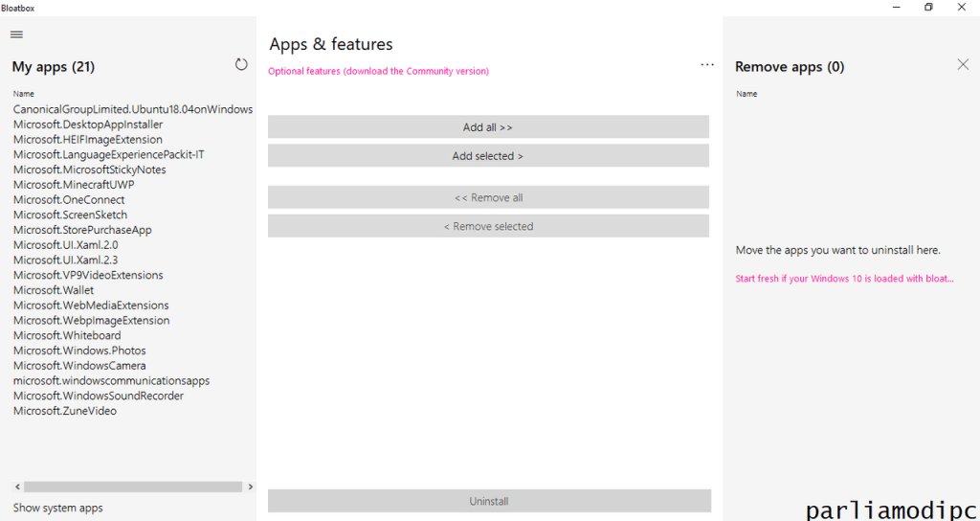The height and width of the screenshot is (521, 980).
Task: Select Microsoft.DesktopAppInstaller in the list
Action: (x=88, y=125)
